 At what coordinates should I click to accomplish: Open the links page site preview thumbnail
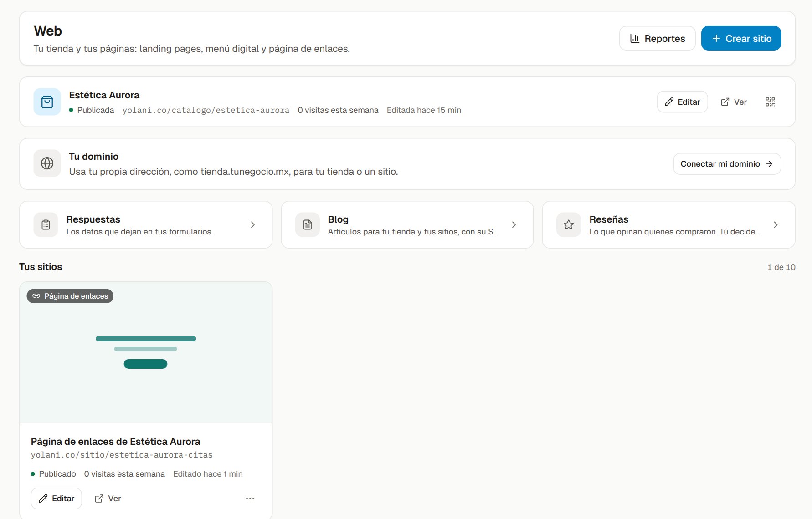coord(146,352)
